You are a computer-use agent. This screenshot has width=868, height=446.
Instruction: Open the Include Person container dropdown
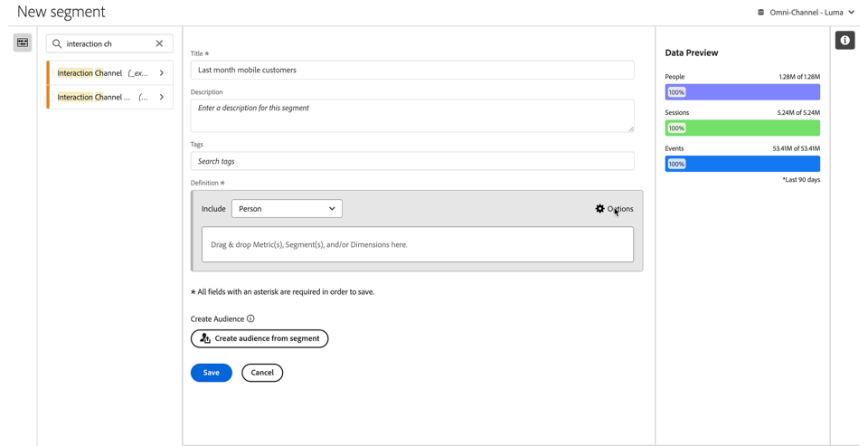(x=287, y=209)
